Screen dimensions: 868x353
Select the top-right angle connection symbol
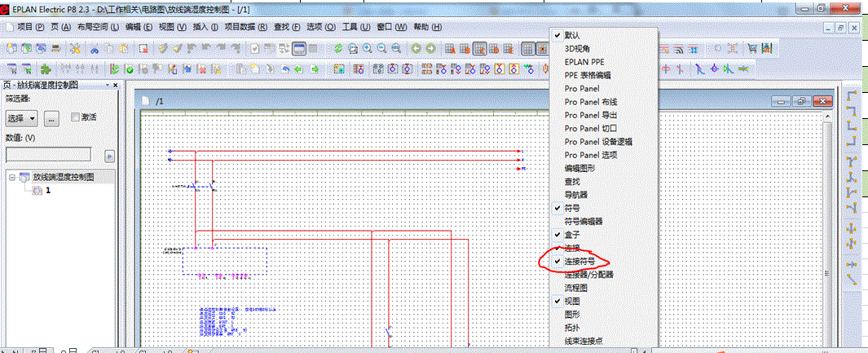[852, 111]
